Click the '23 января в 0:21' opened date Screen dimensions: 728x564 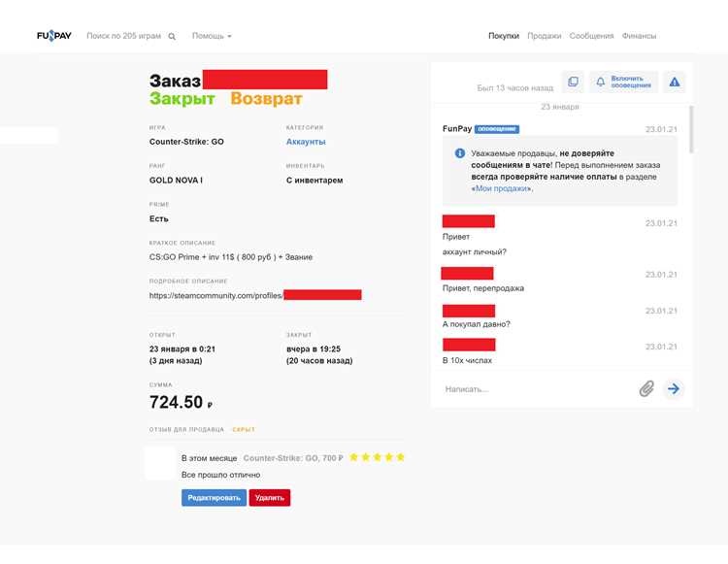[182, 348]
